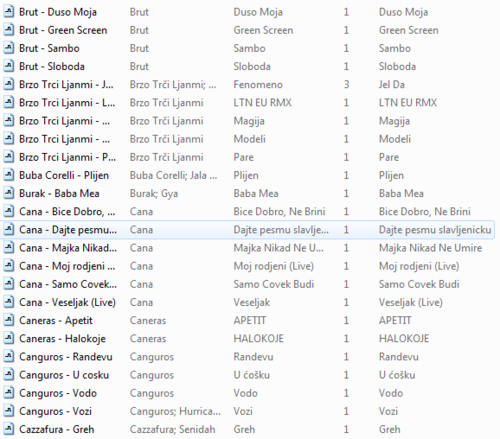Select the file icon for Burak - Baba Mea
The image size is (500, 439).
pos(9,193)
